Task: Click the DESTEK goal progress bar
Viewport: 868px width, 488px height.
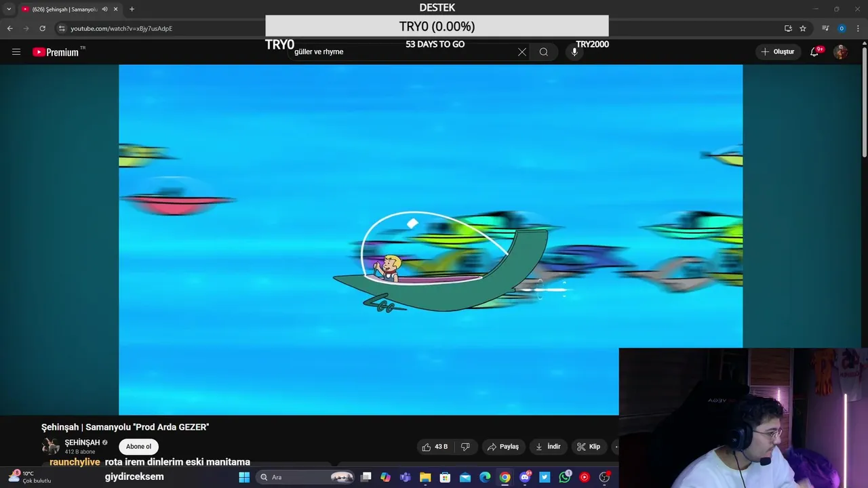Action: point(437,26)
